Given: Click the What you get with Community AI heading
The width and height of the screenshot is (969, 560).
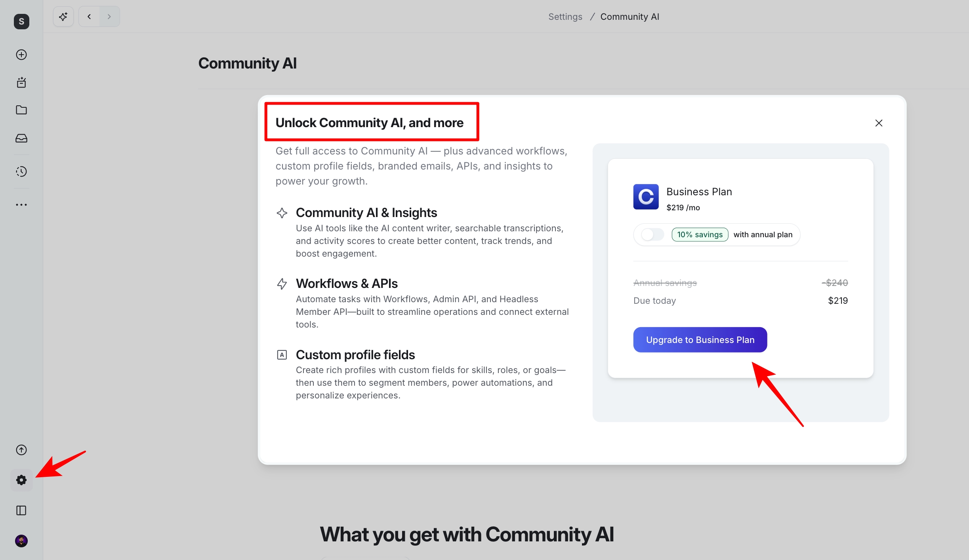Looking at the screenshot, I should 467,534.
